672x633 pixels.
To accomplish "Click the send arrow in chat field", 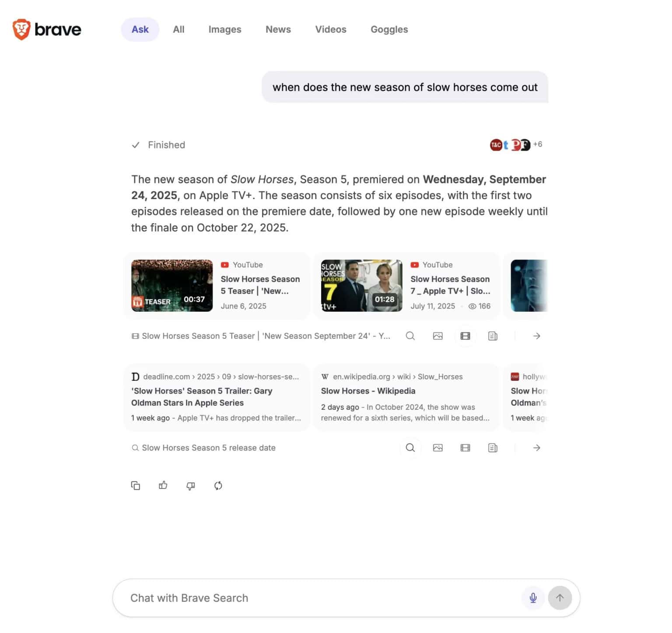I will (560, 598).
